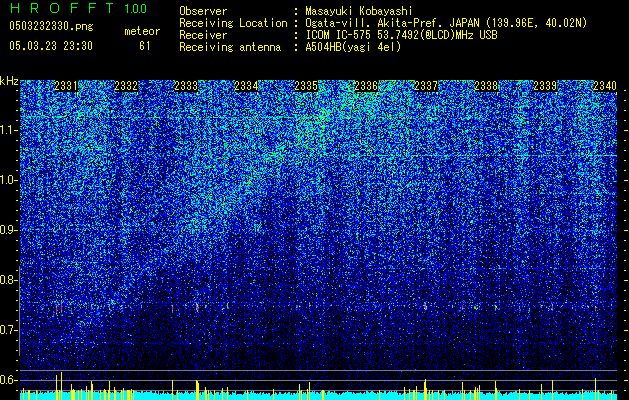The image size is (629, 400).
Task: Click the 1.0 kHz axis label
Action: pyautogui.click(x=9, y=180)
